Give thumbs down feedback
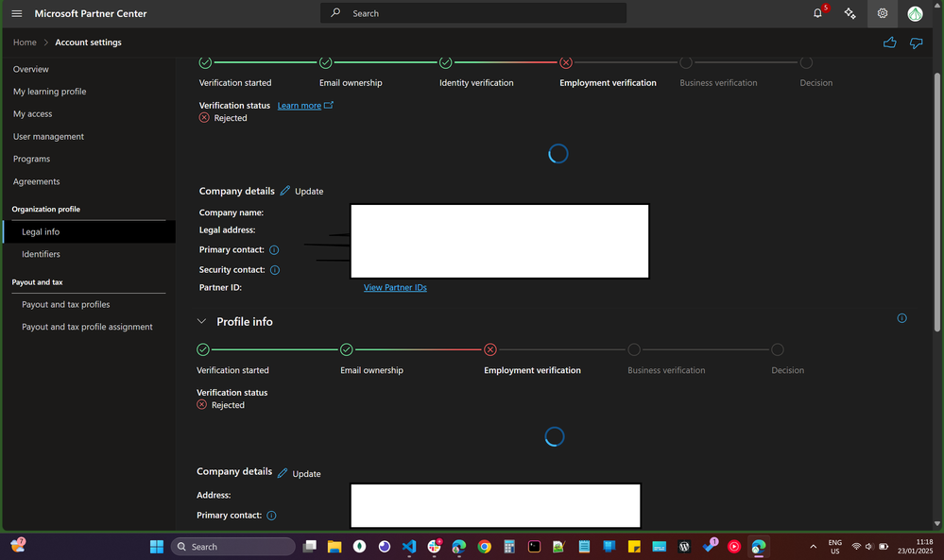 [917, 42]
